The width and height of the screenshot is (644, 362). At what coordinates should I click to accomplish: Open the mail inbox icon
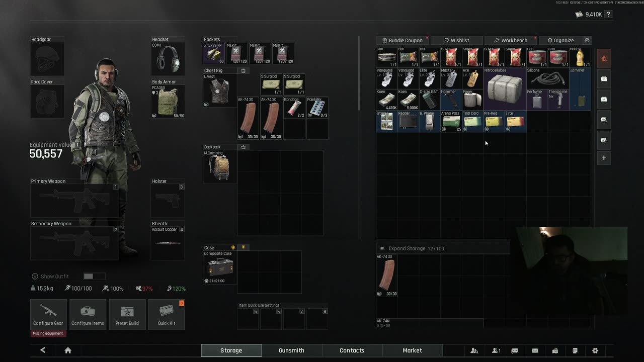535,350
